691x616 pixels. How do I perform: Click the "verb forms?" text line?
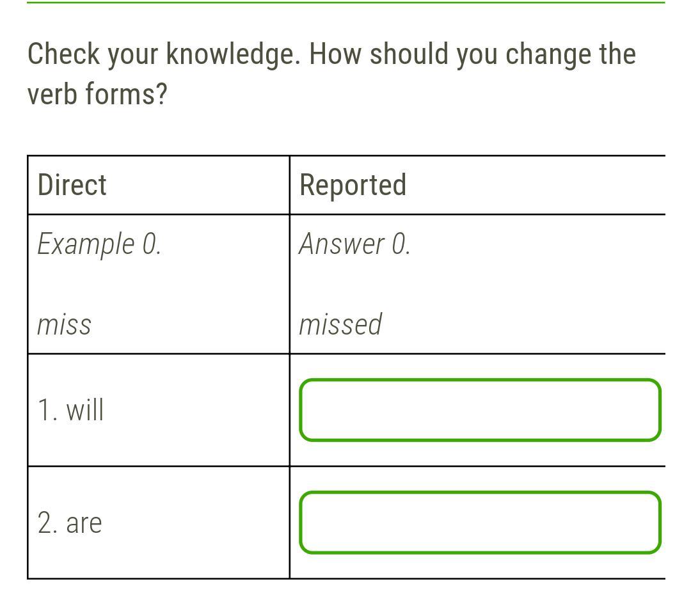97,94
